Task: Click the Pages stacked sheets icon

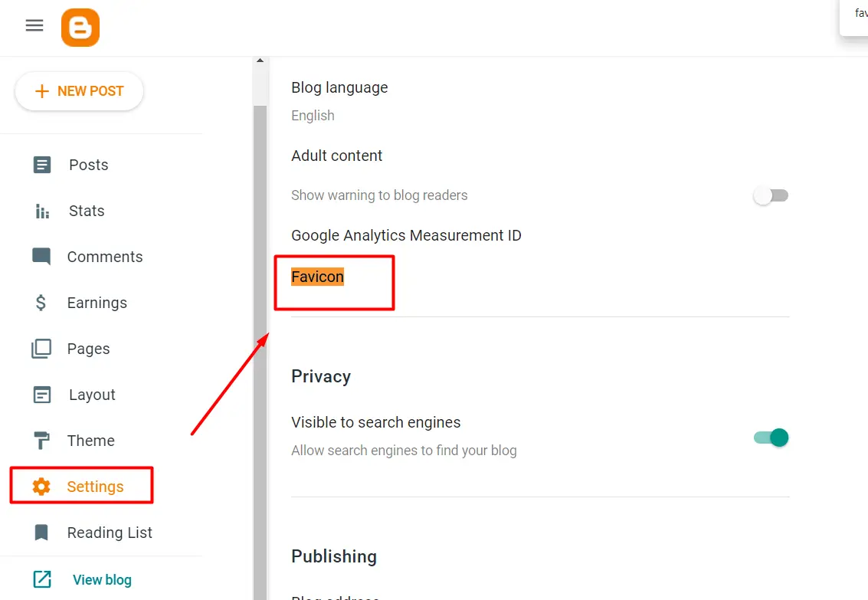Action: click(41, 349)
